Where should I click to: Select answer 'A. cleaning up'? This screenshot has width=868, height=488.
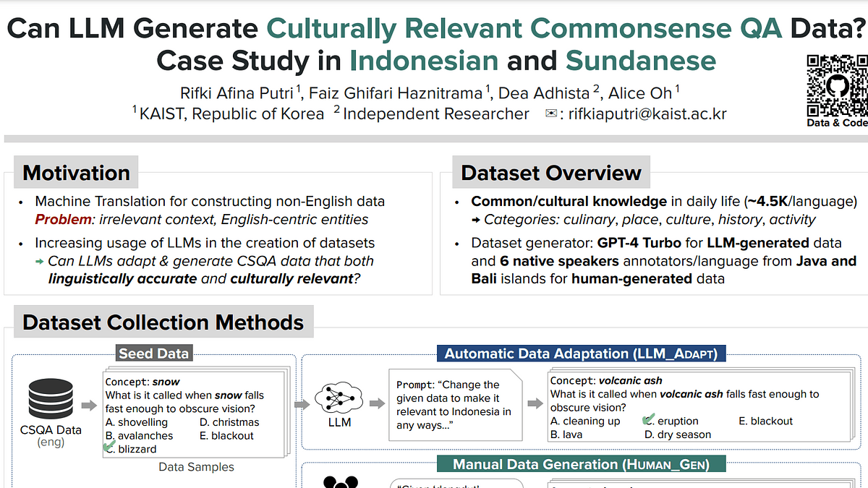(585, 421)
